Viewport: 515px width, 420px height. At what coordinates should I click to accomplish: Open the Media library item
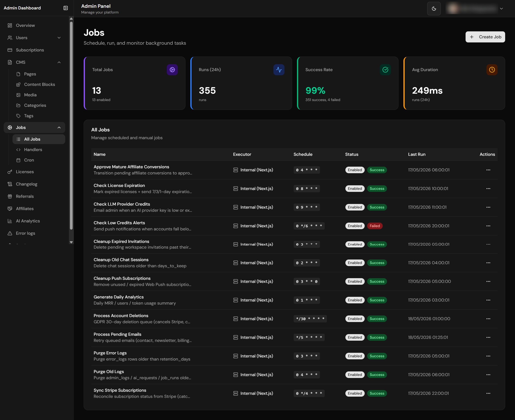tap(39, 95)
